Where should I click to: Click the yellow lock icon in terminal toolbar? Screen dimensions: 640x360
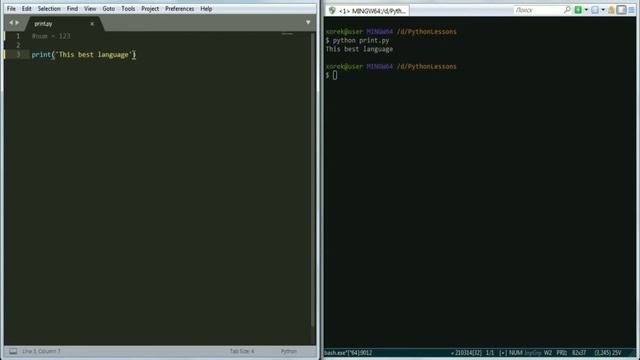611,10
